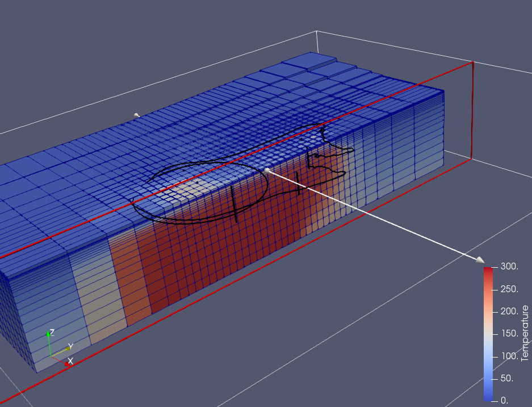Click the 150. tick label on legend
532x407 pixels.
pos(509,334)
